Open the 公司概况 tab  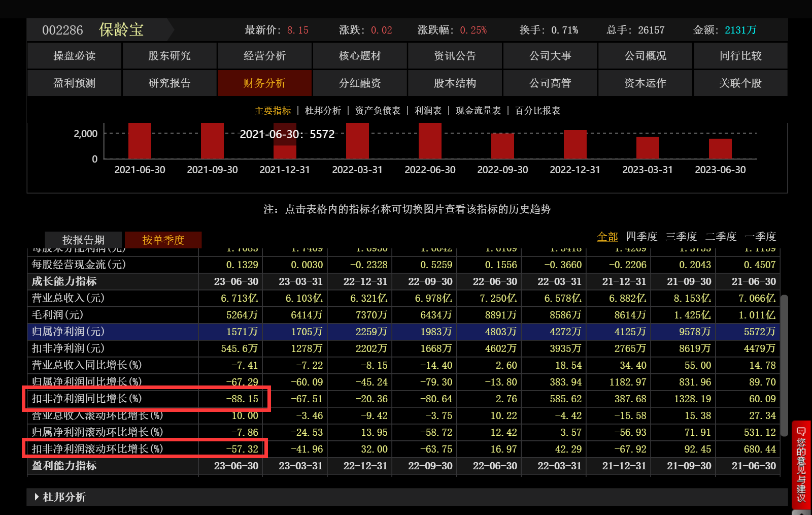[645, 56]
